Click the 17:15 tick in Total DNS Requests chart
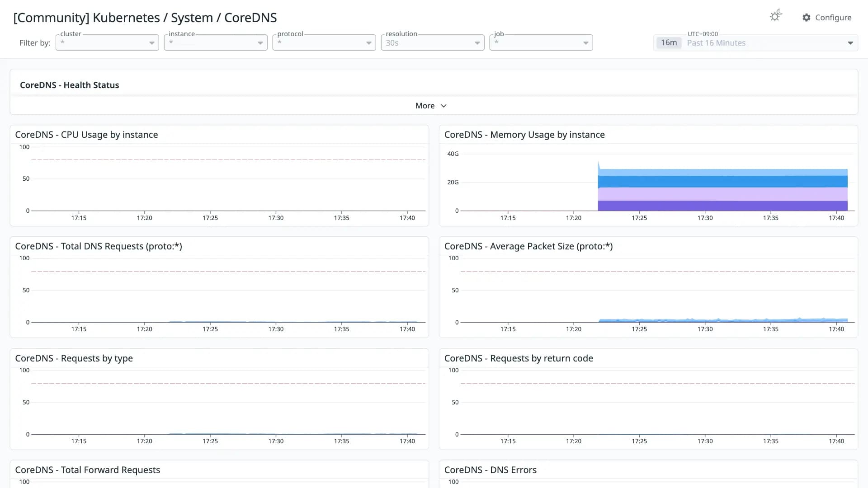868x488 pixels. 79,329
